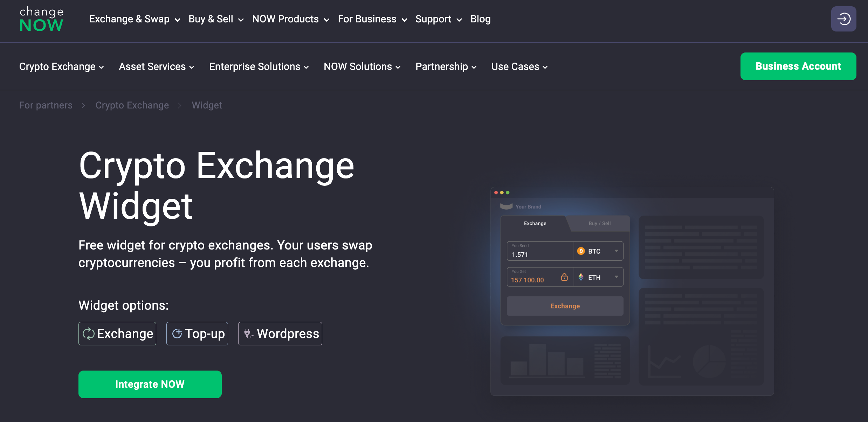This screenshot has width=868, height=422.
Task: Open the Business Account page
Action: tap(798, 66)
